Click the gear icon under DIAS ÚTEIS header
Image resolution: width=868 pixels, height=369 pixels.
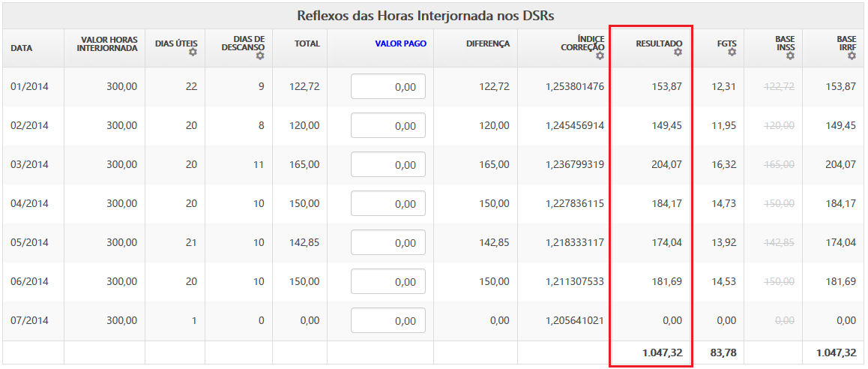(193, 52)
